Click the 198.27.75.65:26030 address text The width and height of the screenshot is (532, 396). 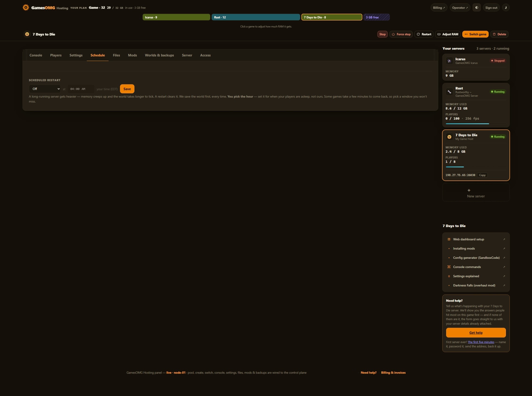click(x=460, y=175)
